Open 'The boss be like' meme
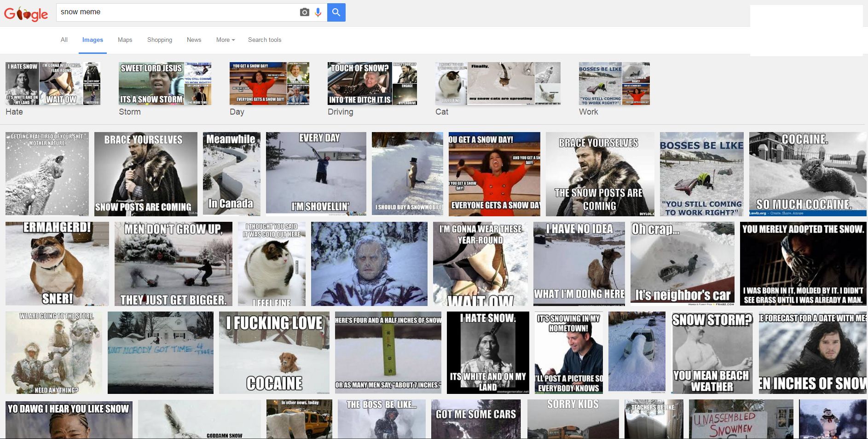 click(382, 419)
